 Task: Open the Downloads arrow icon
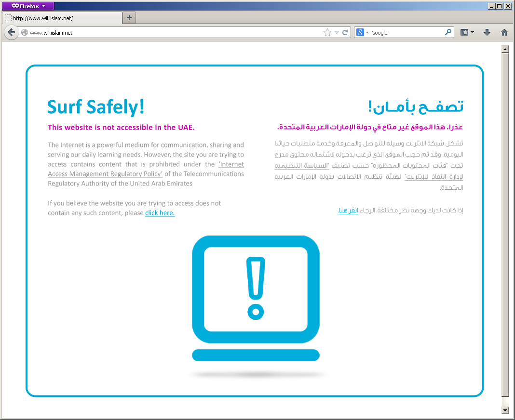pyautogui.click(x=487, y=32)
